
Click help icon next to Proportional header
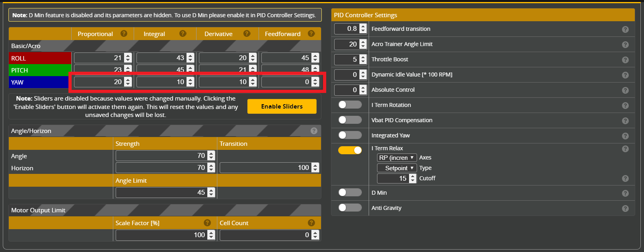pyautogui.click(x=124, y=34)
